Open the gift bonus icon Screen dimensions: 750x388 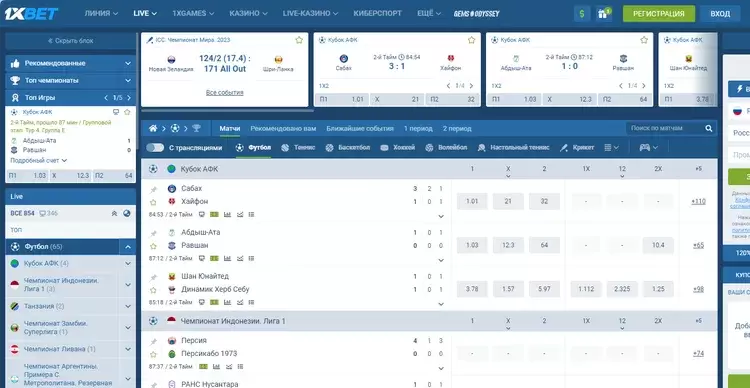(604, 14)
